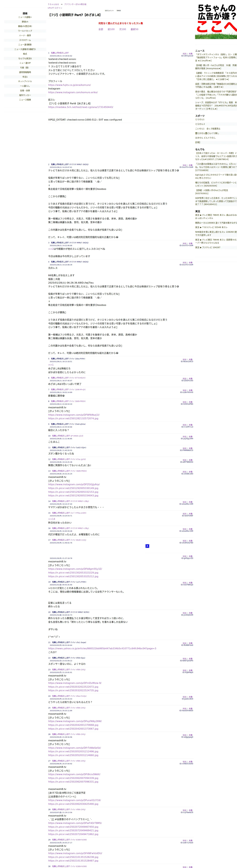Open the ダウンタウンチャンネル news headline
The image size is (237, 868).
(216, 58)
